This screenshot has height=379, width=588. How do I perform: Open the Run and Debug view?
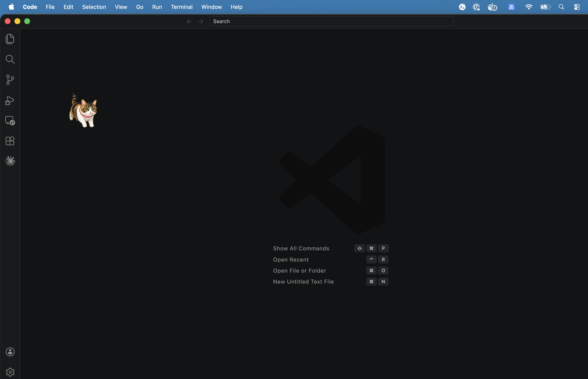point(10,100)
